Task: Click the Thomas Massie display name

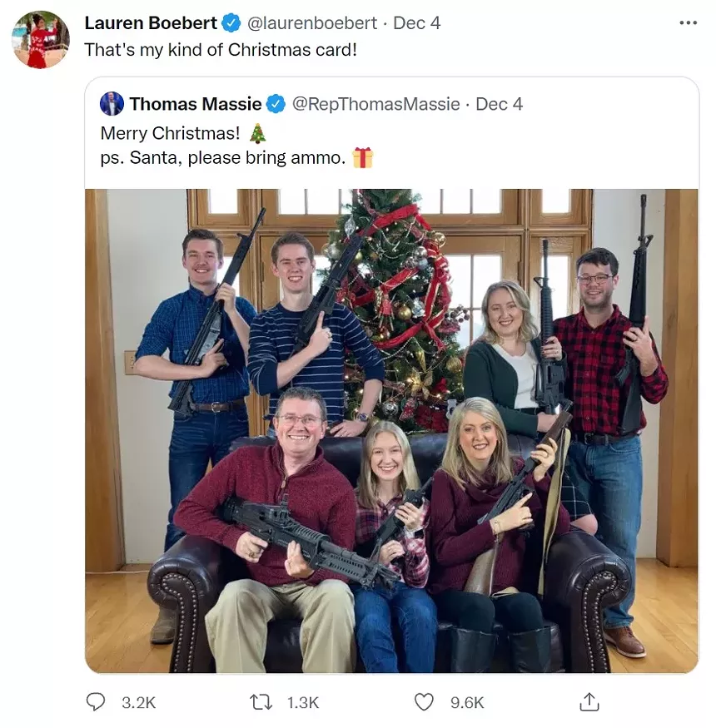Action: point(196,104)
